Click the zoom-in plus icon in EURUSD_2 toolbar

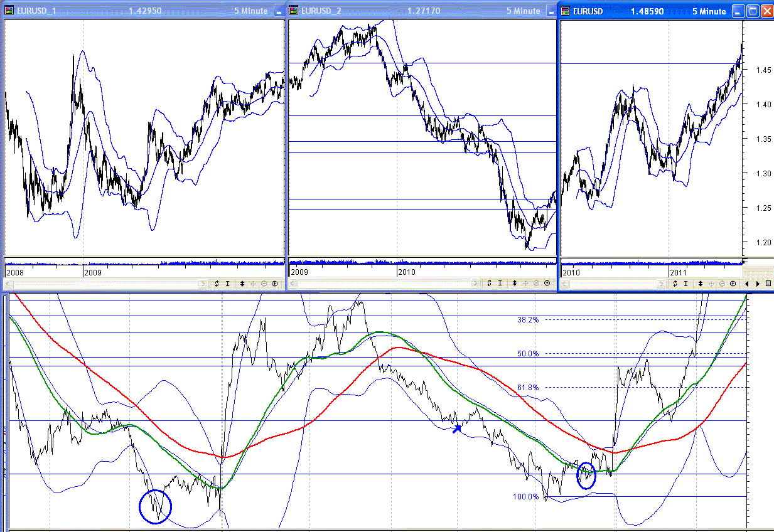pyautogui.click(x=547, y=283)
